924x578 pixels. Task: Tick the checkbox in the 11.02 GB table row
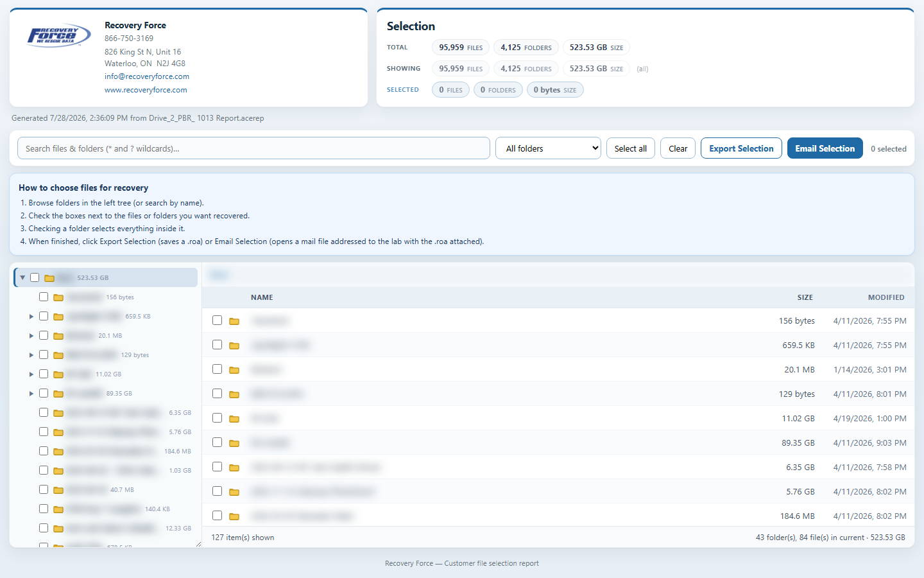click(218, 418)
